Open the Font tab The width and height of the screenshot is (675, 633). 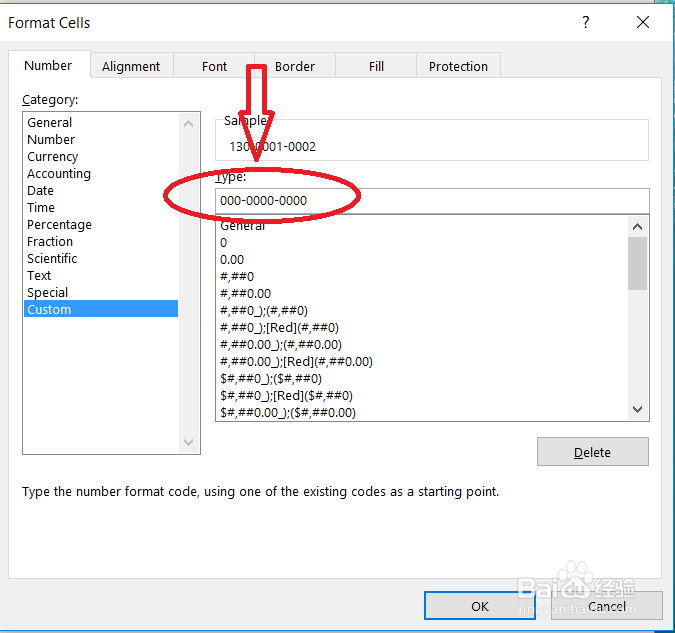tap(214, 66)
